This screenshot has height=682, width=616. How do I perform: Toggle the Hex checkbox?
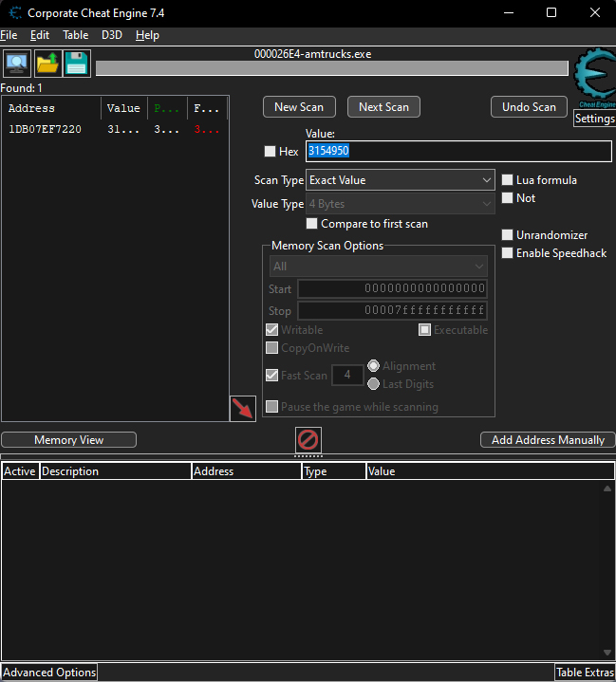coord(270,152)
